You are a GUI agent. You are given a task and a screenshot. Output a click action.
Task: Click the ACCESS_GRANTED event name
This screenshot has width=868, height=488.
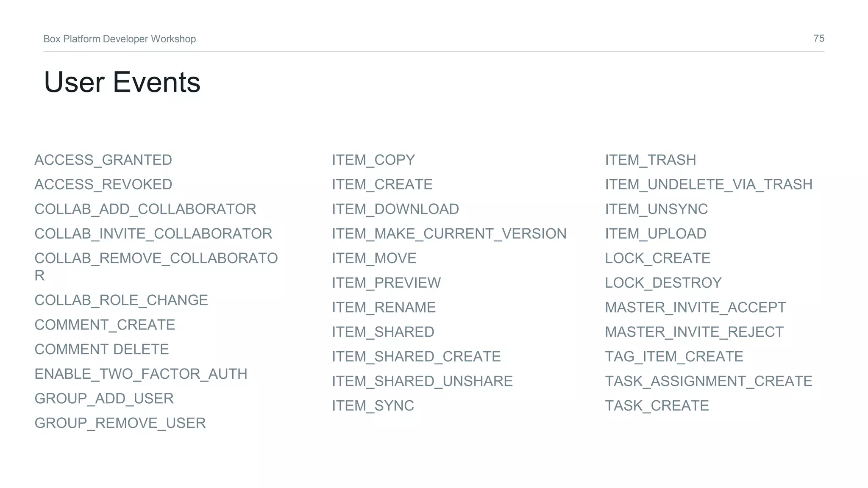point(103,160)
